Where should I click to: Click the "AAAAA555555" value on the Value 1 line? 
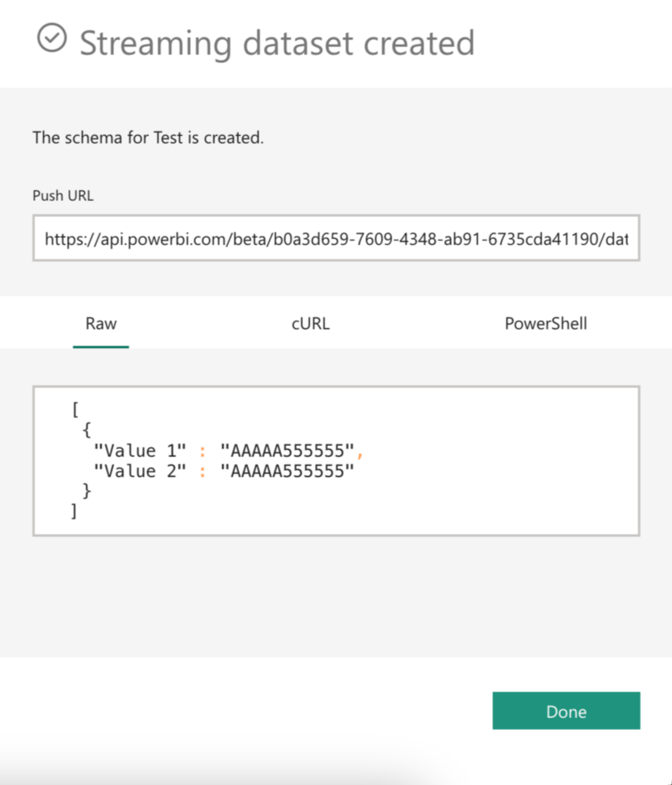[287, 451]
